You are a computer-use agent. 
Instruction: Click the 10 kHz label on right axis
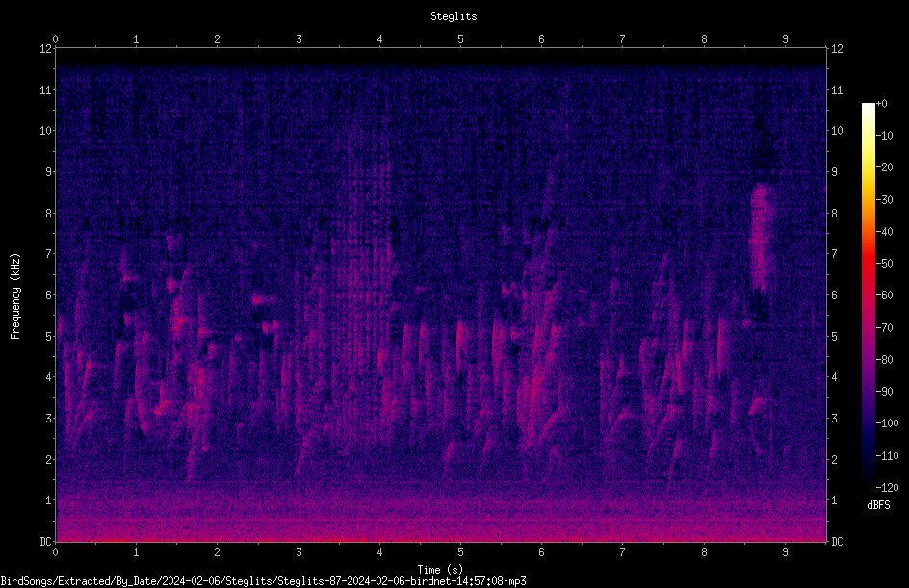pyautogui.click(x=837, y=131)
